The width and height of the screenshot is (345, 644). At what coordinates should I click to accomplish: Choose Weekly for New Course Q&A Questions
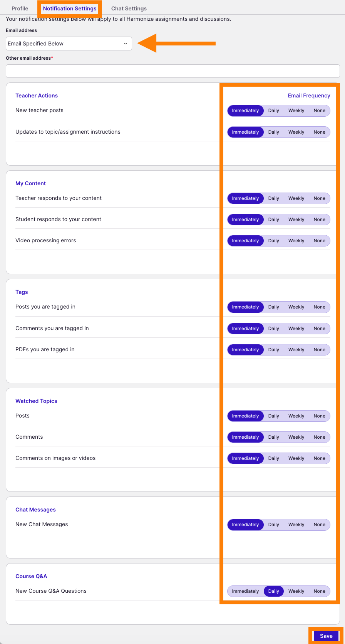click(296, 591)
